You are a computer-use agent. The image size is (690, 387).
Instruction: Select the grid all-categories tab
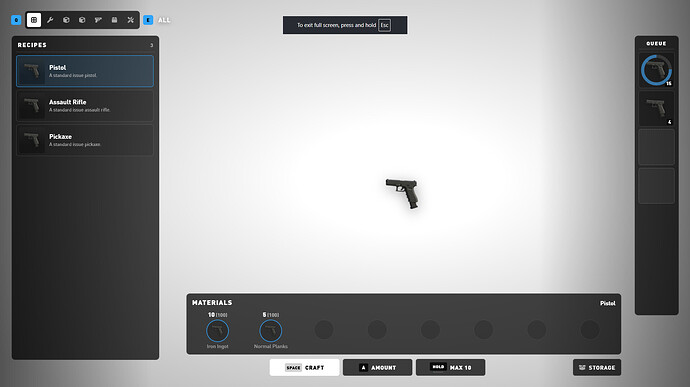coord(34,20)
